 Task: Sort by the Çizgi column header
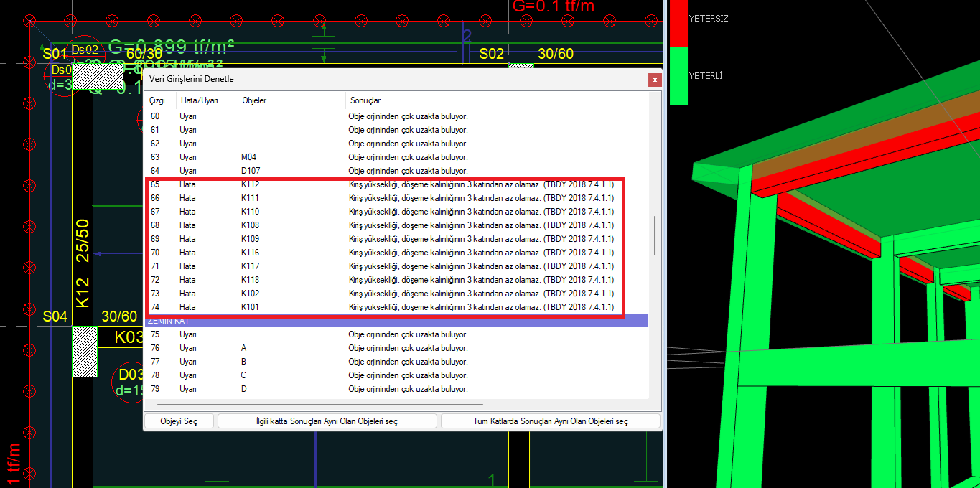(x=157, y=100)
